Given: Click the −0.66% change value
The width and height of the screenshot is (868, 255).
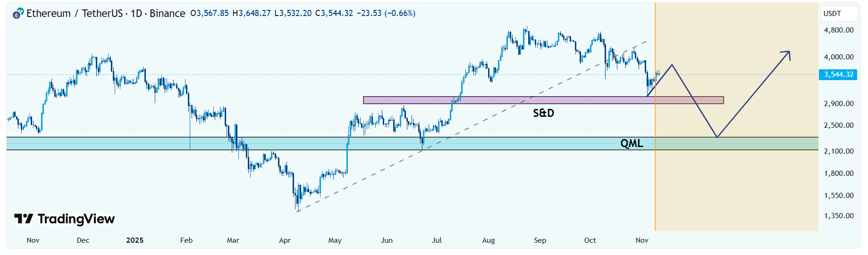Looking at the screenshot, I should [x=400, y=14].
